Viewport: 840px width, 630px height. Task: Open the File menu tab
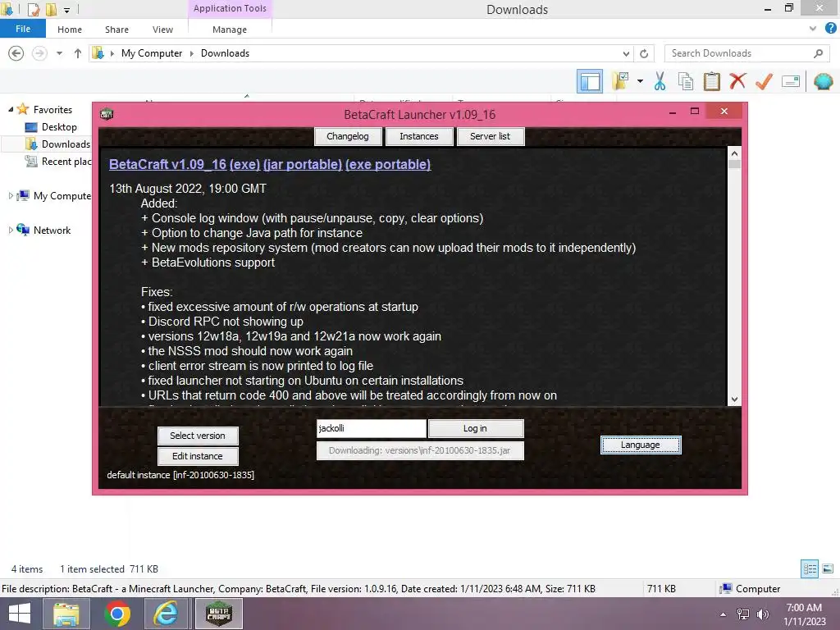(x=23, y=29)
